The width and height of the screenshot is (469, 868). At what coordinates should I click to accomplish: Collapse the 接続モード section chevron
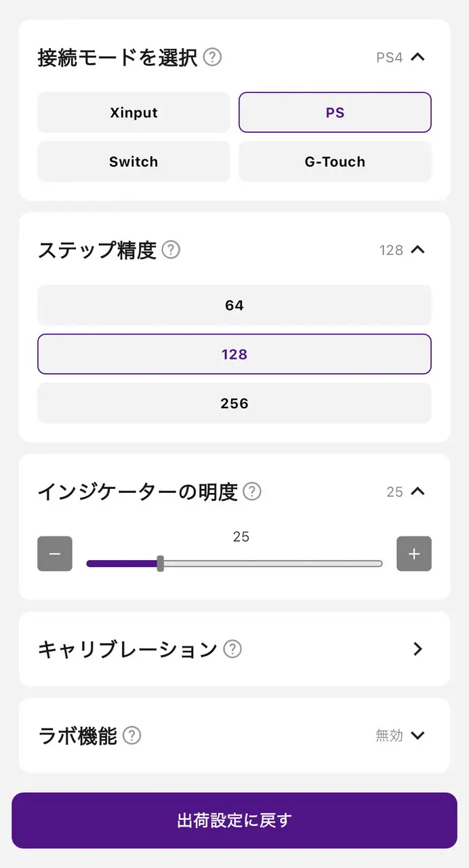point(418,57)
